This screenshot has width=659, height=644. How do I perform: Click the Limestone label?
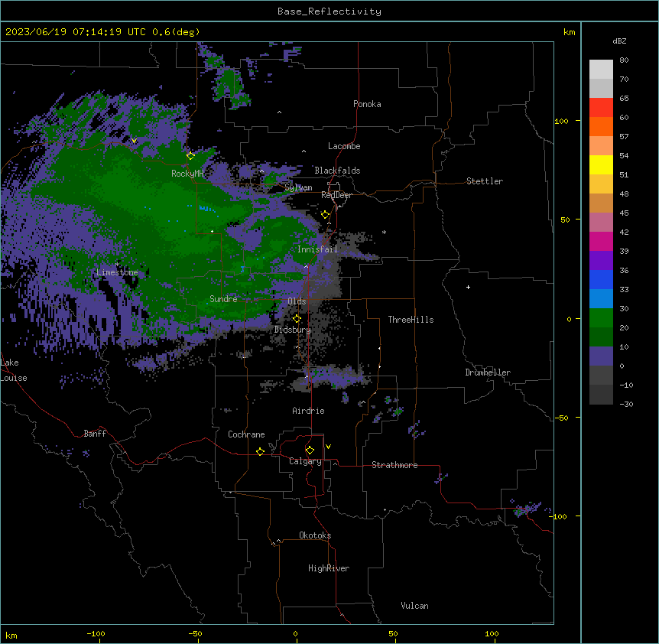tap(117, 272)
